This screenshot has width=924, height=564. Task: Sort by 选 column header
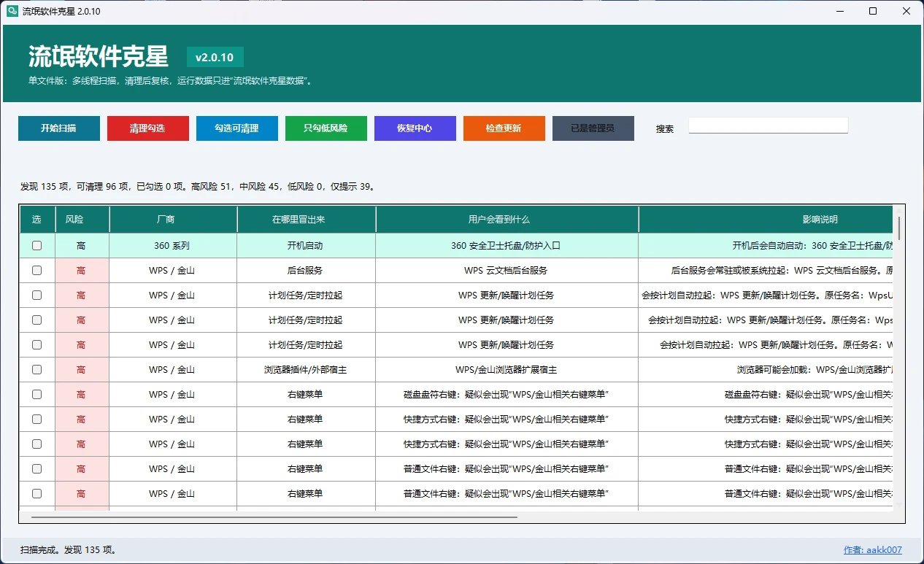37,220
